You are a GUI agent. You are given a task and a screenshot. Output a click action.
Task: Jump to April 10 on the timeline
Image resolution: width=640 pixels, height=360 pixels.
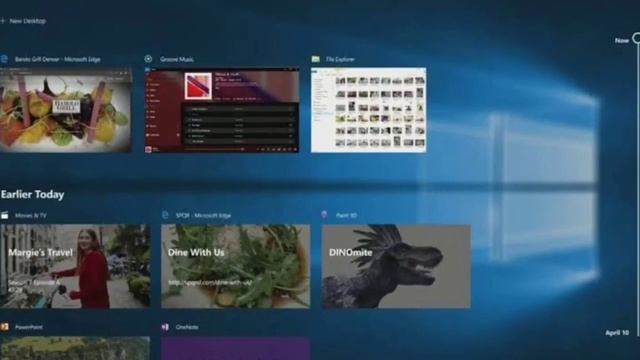[x=617, y=333]
